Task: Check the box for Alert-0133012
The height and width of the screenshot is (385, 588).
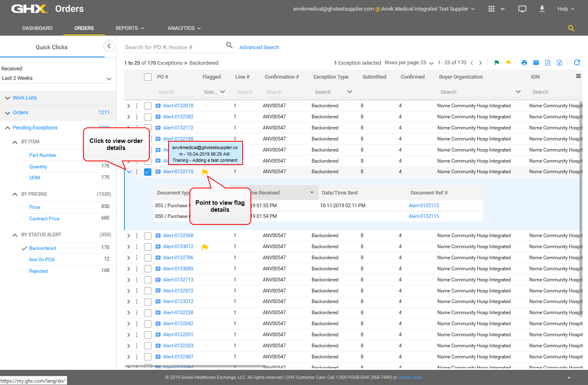Action: 148,247
